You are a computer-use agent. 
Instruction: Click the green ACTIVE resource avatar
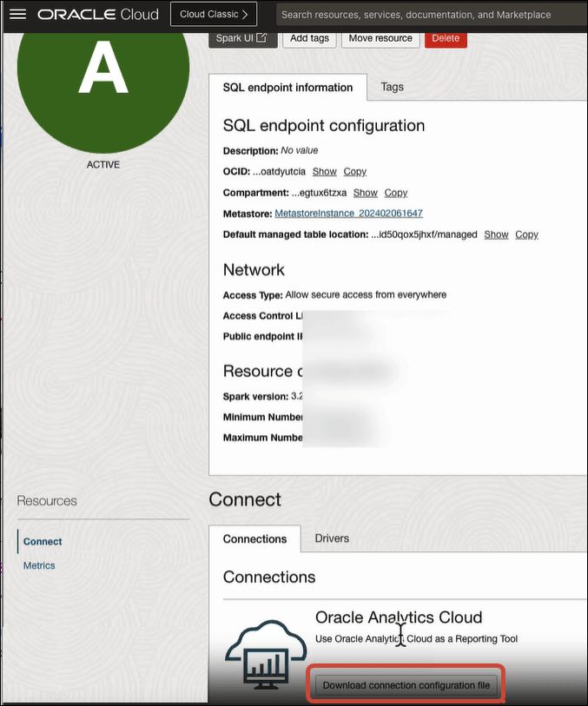102,87
